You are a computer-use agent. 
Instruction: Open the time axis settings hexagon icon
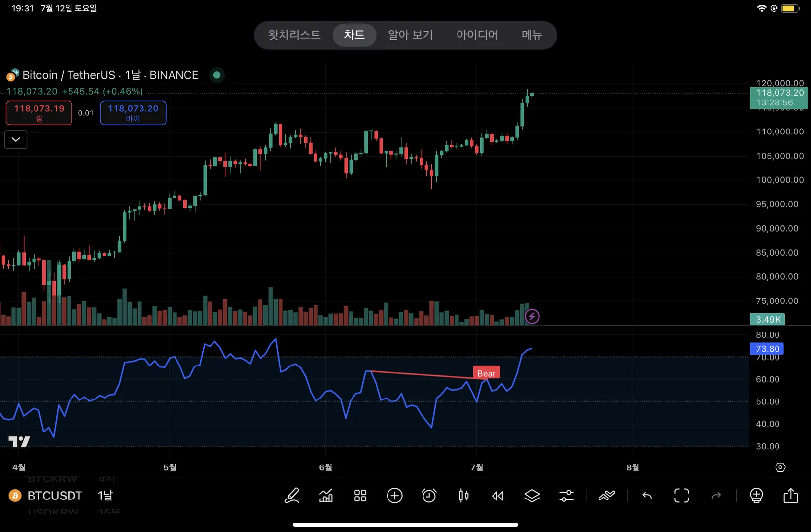(780, 467)
